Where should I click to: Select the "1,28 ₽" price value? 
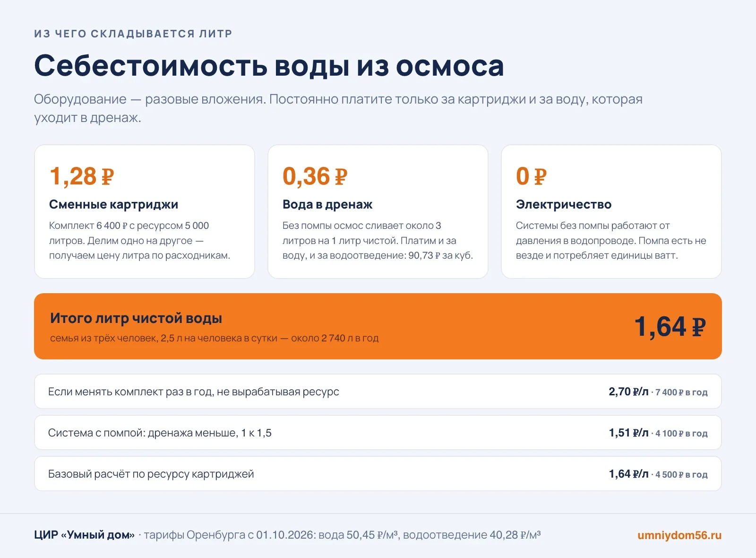[x=82, y=176]
